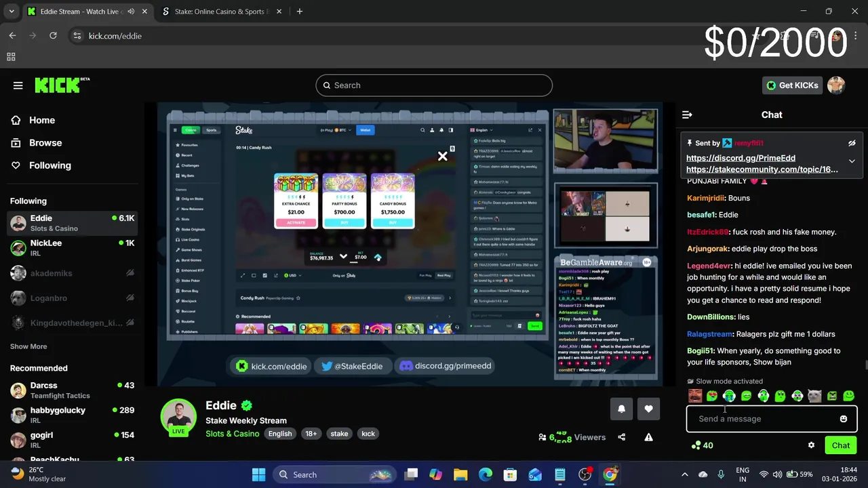
Task: Send message with green Chat button
Action: click(841, 445)
